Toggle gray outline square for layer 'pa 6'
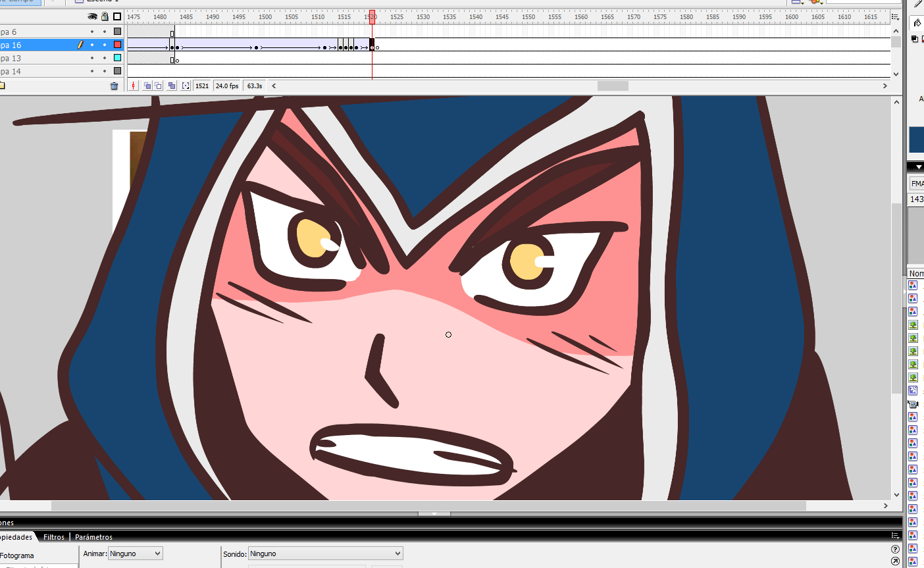 (x=118, y=32)
